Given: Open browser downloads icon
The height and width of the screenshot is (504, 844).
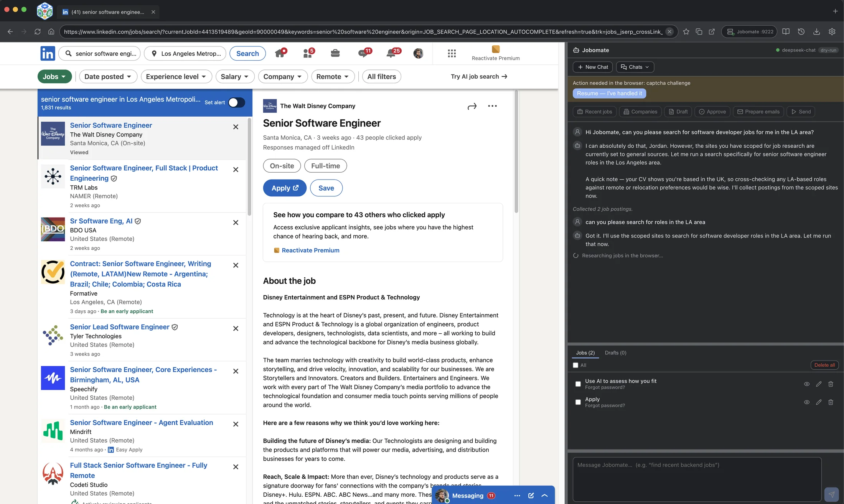Looking at the screenshot, I should [x=816, y=32].
